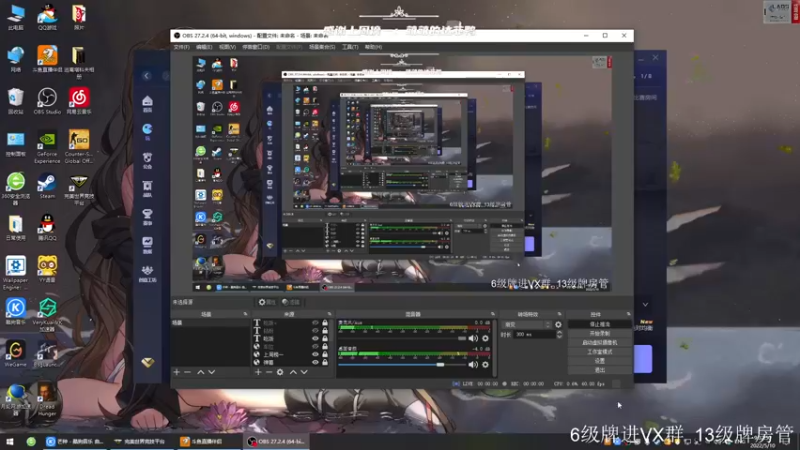Screen dimensions: 800x450
Task: Open the Recycle Bin desktop icon
Action: click(16, 101)
